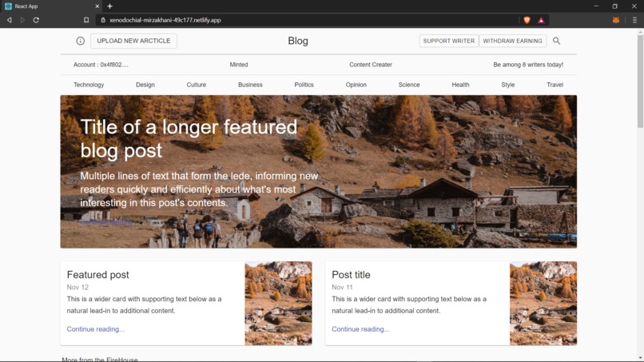This screenshot has height=362, width=644.
Task: Click the browser back arrow
Action: pyautogui.click(x=9, y=20)
